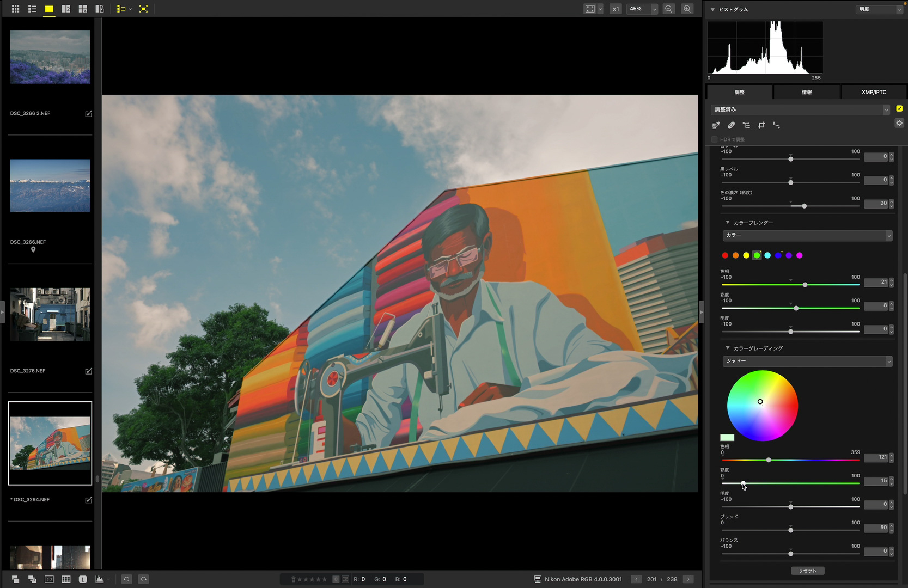
Task: Rotate image counterclockwise
Action: (126, 579)
